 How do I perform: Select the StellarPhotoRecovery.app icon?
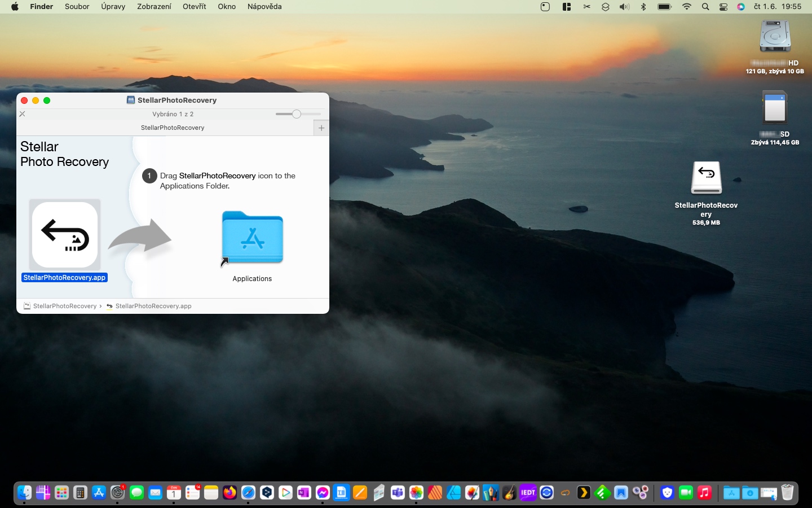coord(65,235)
